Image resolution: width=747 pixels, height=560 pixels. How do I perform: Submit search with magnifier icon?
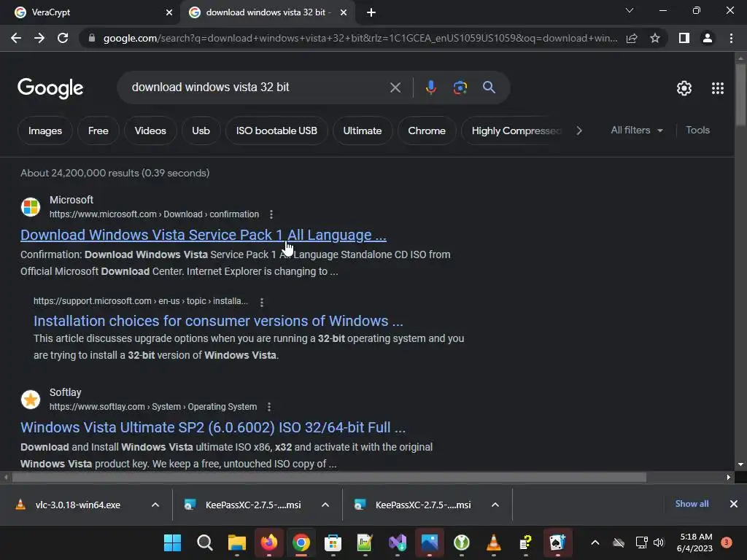click(x=489, y=87)
